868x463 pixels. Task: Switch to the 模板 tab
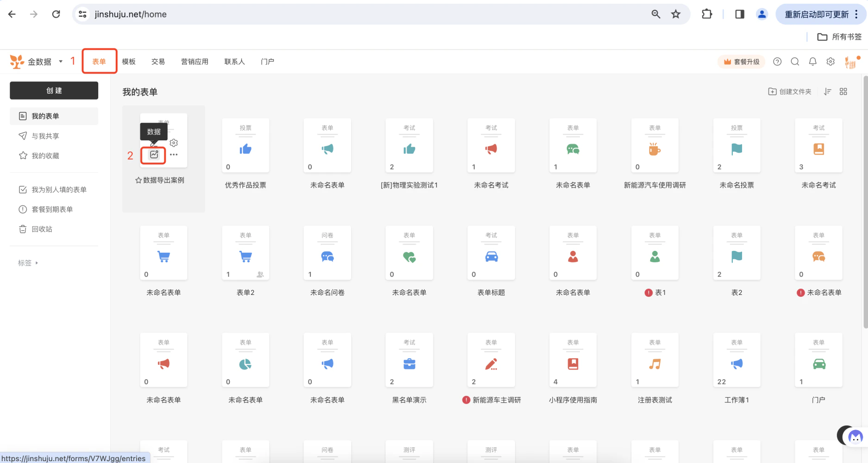129,62
